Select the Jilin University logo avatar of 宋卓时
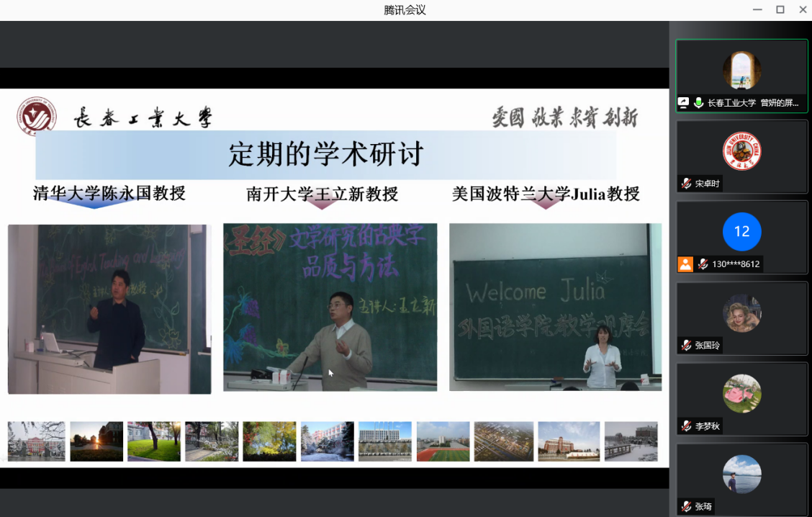Screen dimensions: 812x517 [741, 151]
